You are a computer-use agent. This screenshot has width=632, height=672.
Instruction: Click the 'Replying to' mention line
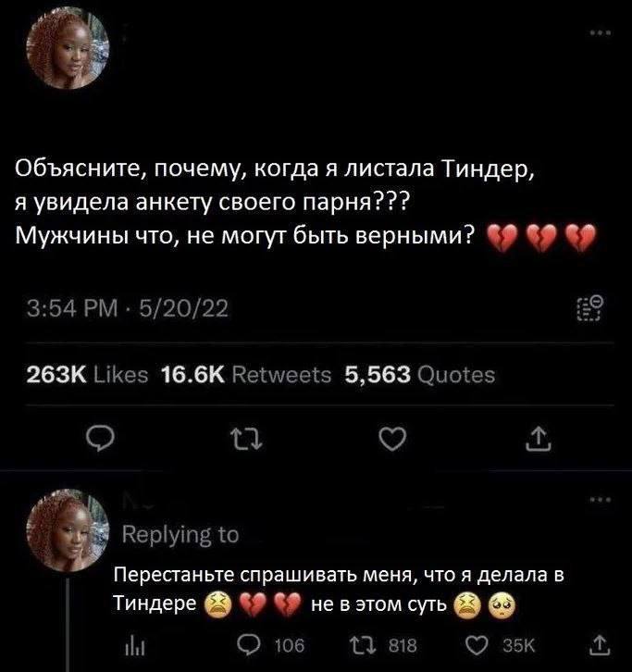(x=180, y=535)
